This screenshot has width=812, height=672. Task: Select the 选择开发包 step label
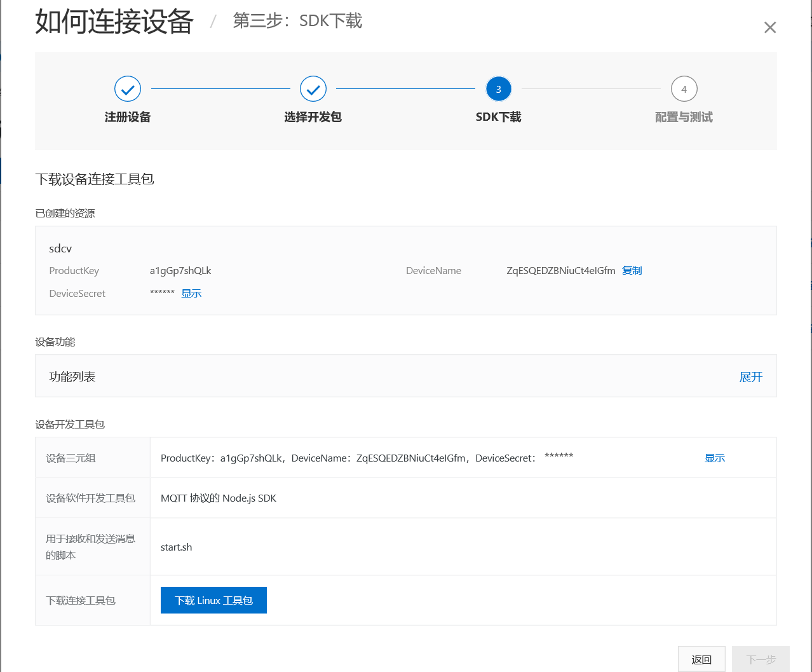click(x=313, y=117)
